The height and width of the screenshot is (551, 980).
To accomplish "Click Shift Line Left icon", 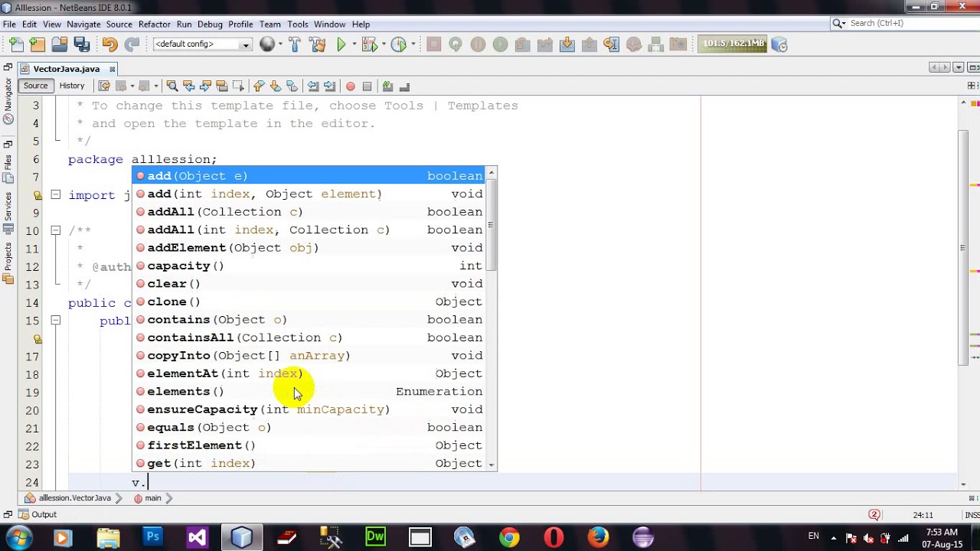I will click(312, 86).
